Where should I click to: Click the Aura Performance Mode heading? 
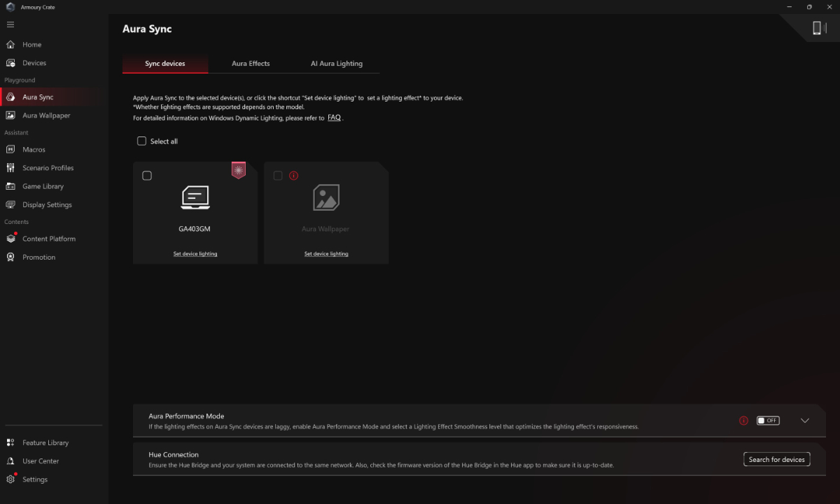click(186, 416)
